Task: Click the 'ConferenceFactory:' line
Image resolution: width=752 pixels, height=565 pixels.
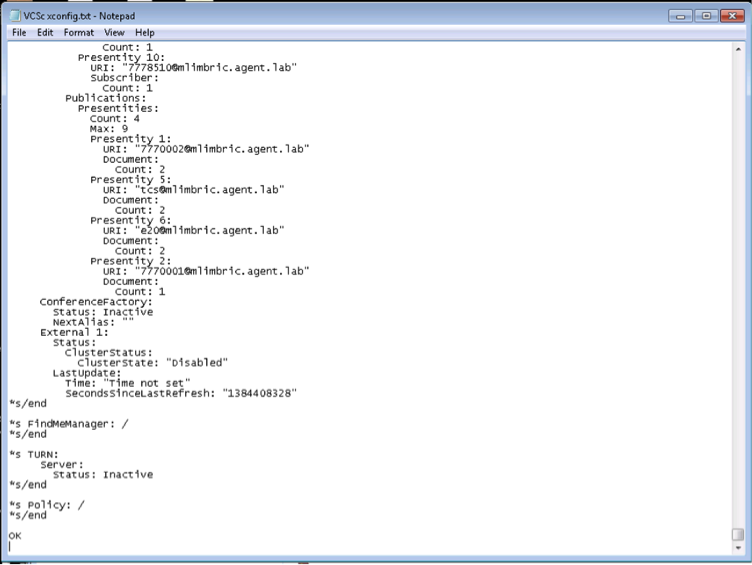Action: pos(96,302)
